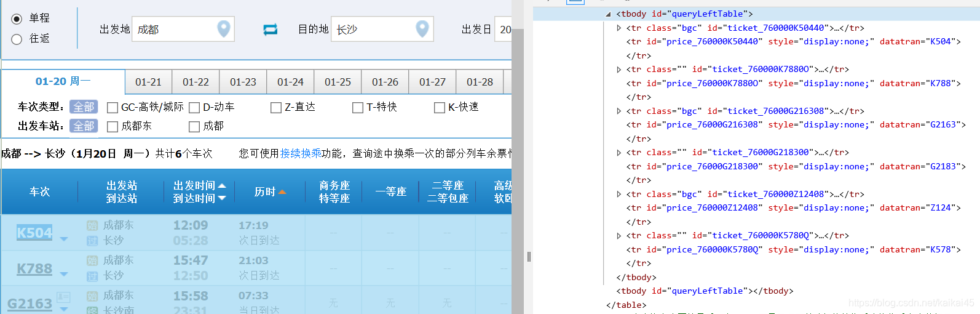Expand the ticket_760000K50440 tr node

coord(619,28)
